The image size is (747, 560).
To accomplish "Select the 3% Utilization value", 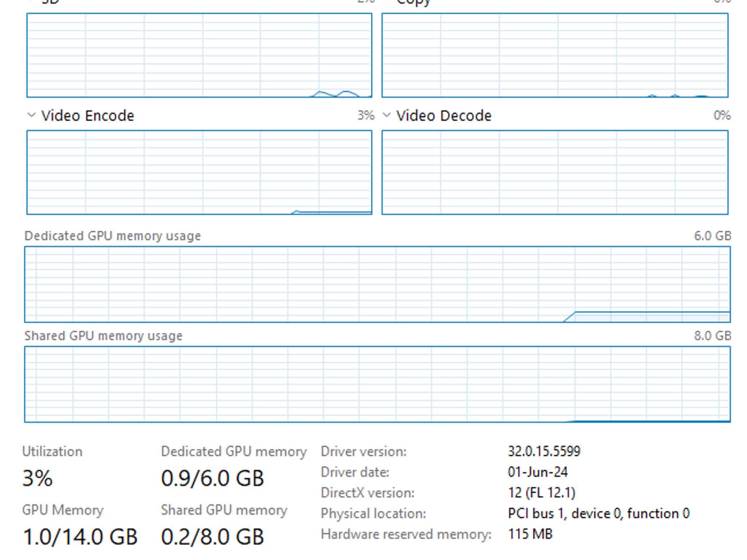I will pyautogui.click(x=38, y=478).
